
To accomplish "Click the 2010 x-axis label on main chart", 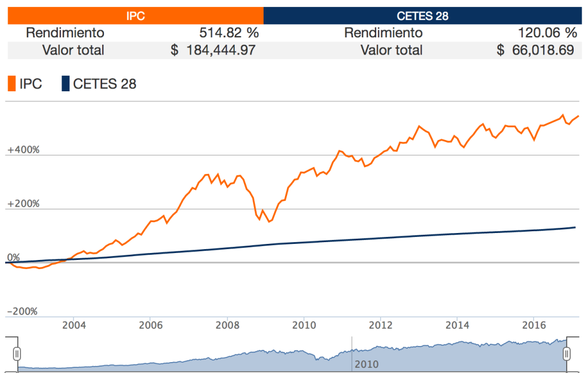I will click(304, 325).
